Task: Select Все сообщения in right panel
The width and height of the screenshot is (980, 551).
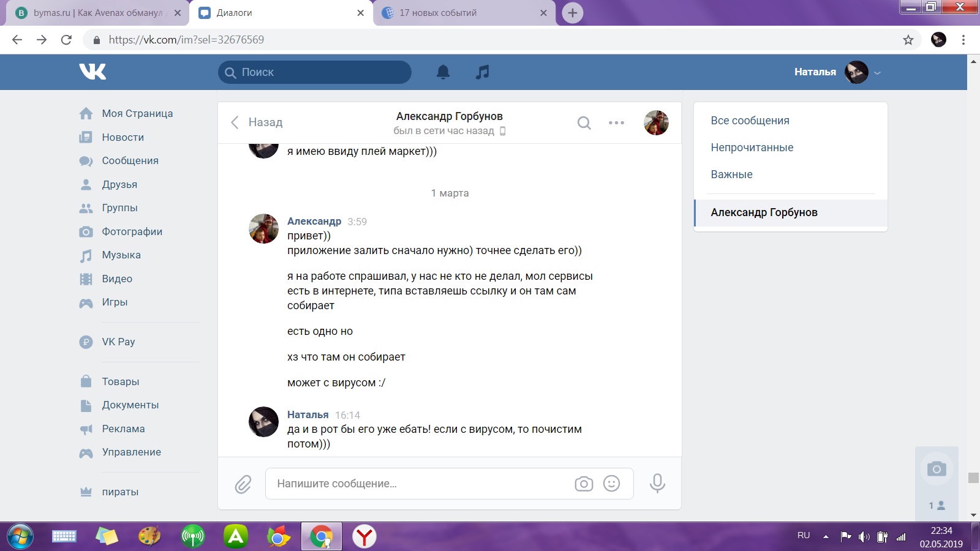Action: [x=750, y=121]
